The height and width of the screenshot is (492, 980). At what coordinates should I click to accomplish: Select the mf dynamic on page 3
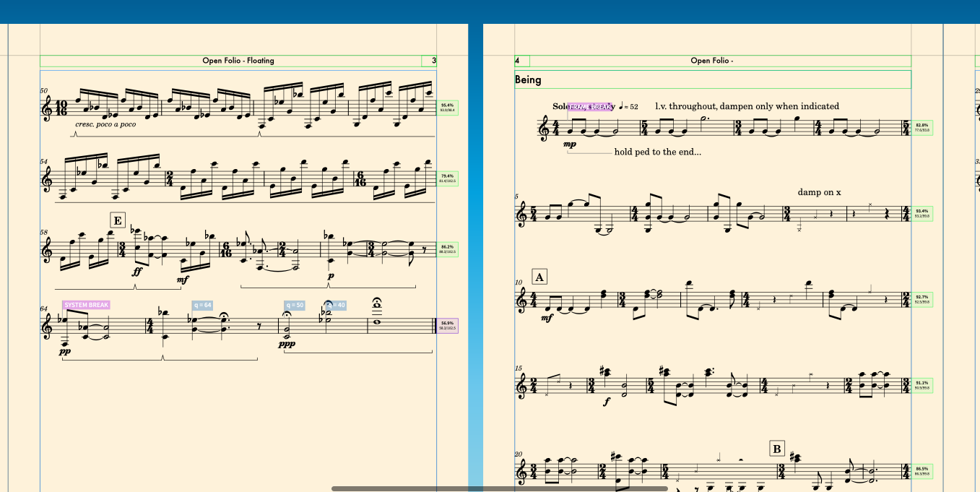(182, 279)
